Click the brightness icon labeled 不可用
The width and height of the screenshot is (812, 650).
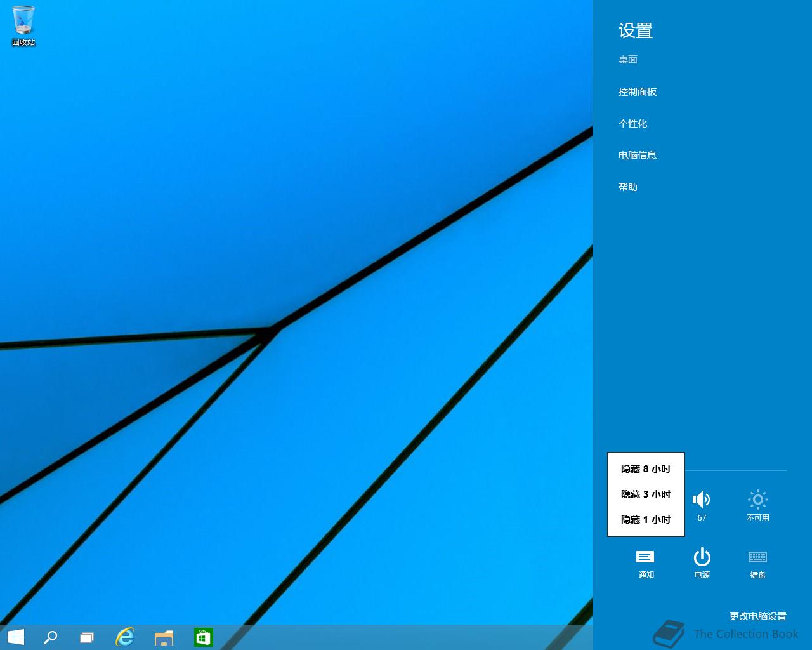tap(758, 505)
